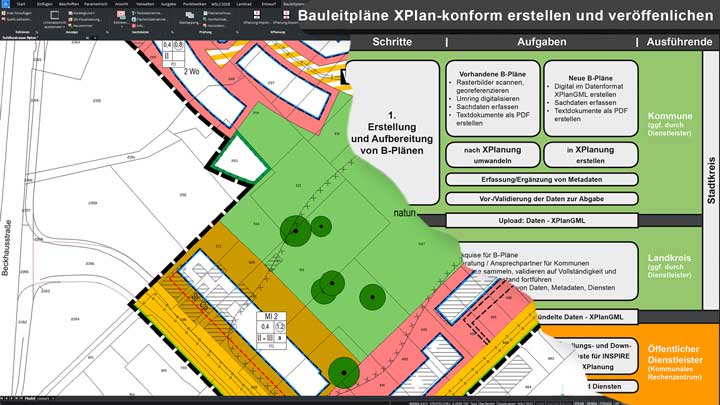Select the Entwurf ribbon tab
This screenshot has width=720, height=405.
coord(269,4)
